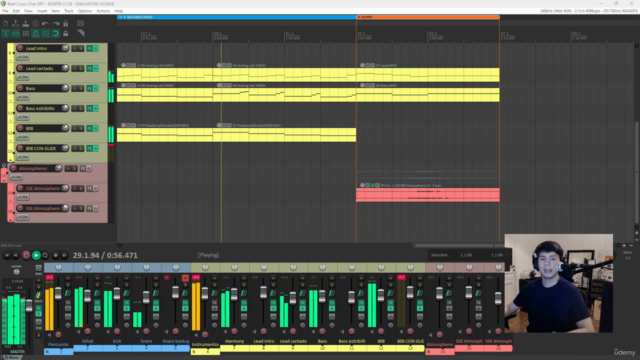Toggle snap magnet toolbar icon
This screenshot has height=360, width=640.
(x=56, y=33)
